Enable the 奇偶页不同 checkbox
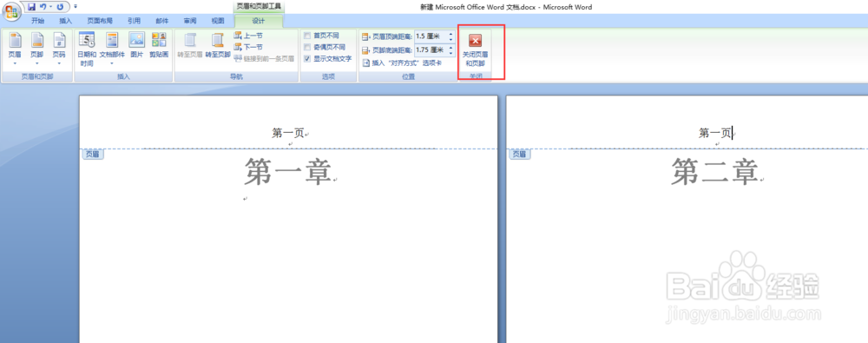868x343 pixels. (307, 47)
